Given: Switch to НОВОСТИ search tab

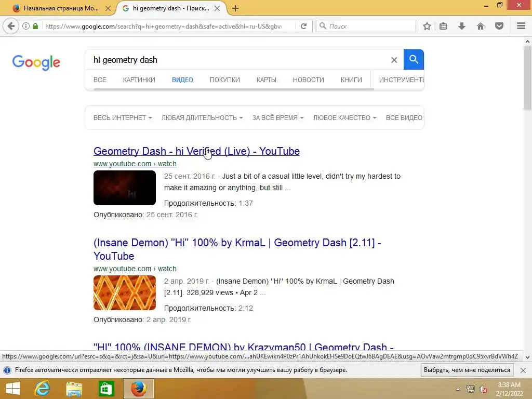Looking at the screenshot, I should point(309,79).
